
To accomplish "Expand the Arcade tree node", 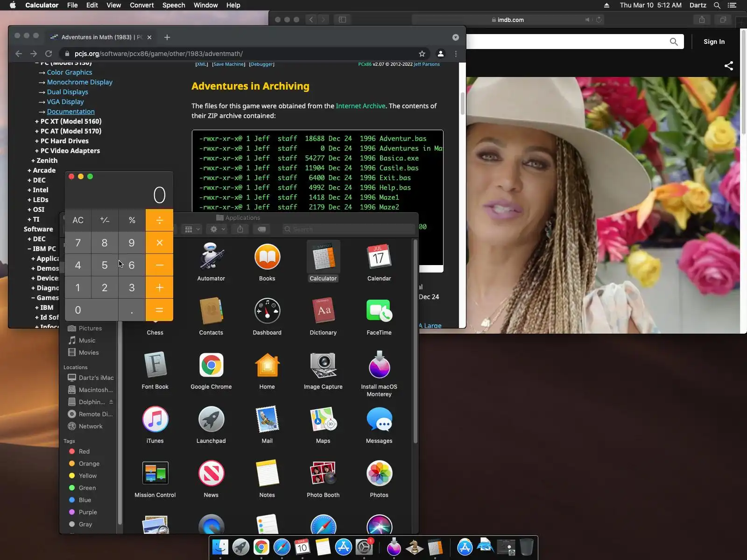I will (42, 170).
